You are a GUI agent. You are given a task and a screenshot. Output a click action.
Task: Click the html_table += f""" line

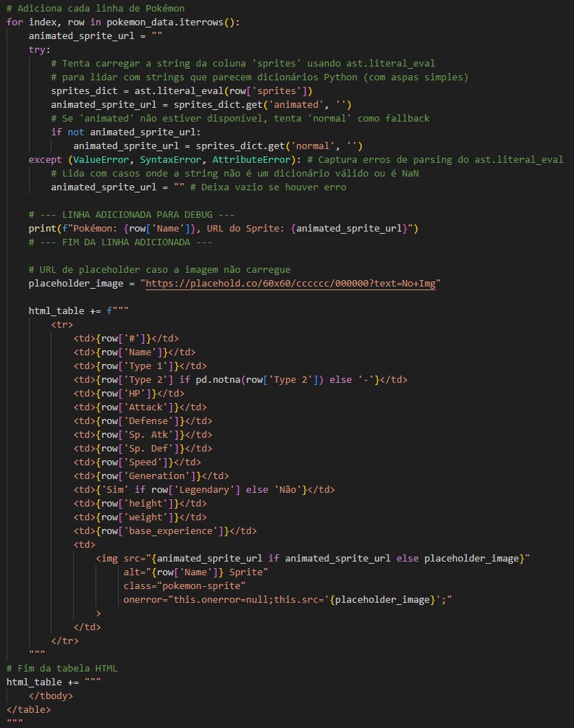(x=78, y=310)
